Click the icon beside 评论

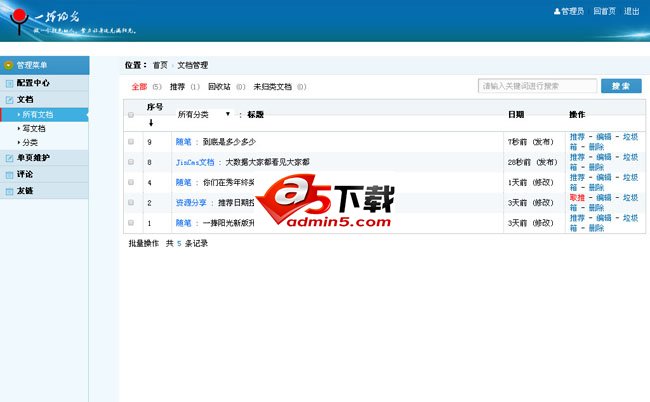(x=9, y=175)
